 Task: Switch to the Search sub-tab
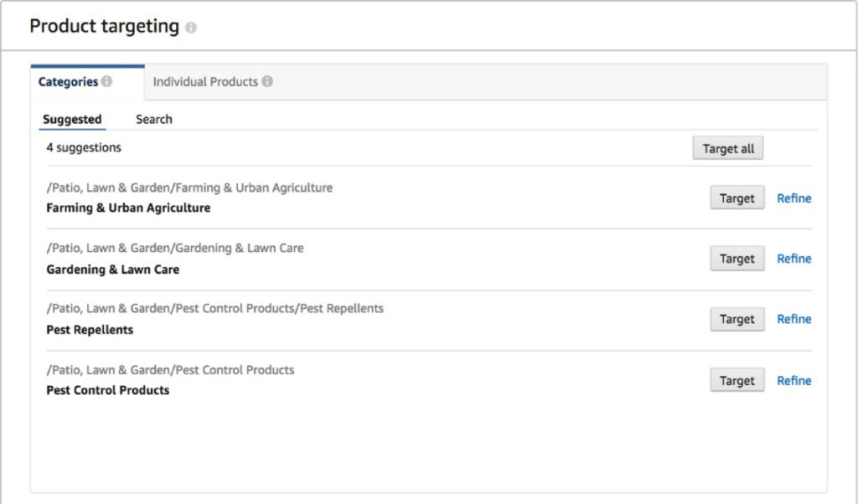click(154, 119)
